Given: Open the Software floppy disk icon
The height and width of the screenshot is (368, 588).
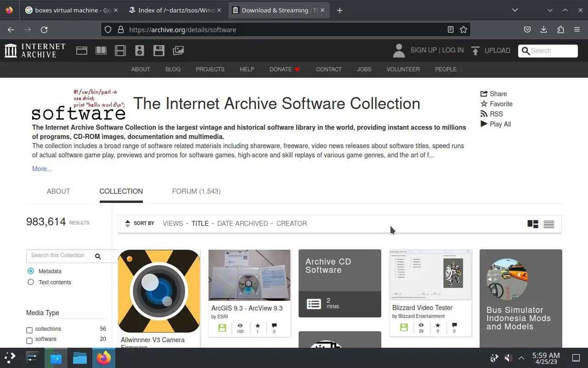Looking at the screenshot, I should (159, 51).
